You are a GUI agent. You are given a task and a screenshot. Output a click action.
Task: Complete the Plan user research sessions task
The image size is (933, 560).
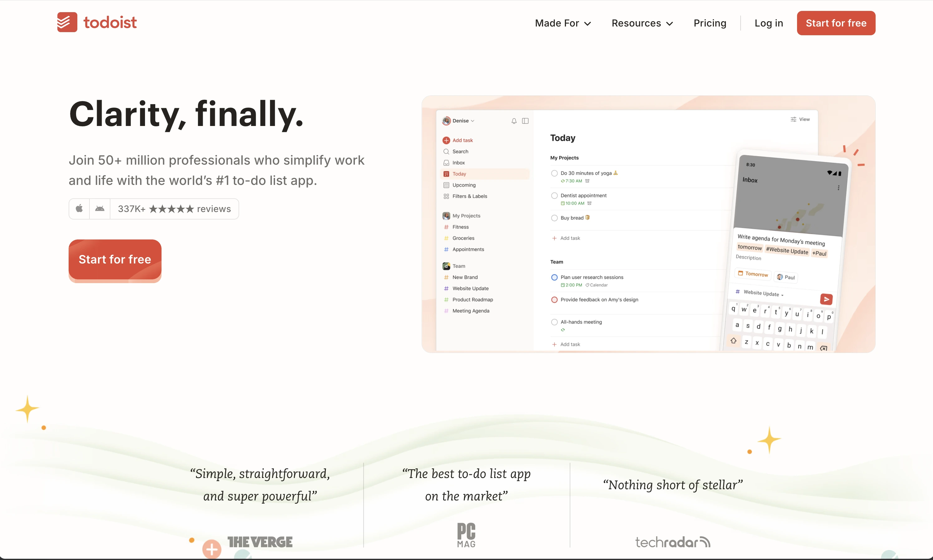pyautogui.click(x=554, y=278)
